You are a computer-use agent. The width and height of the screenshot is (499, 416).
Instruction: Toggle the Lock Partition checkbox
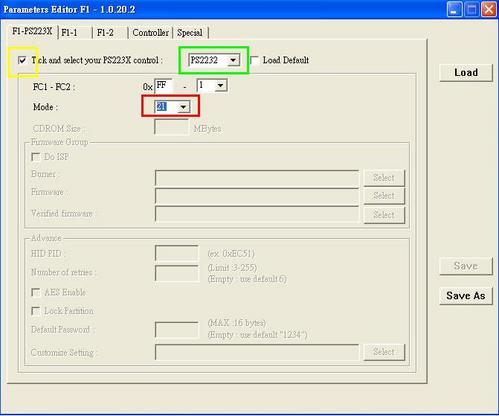click(x=35, y=311)
